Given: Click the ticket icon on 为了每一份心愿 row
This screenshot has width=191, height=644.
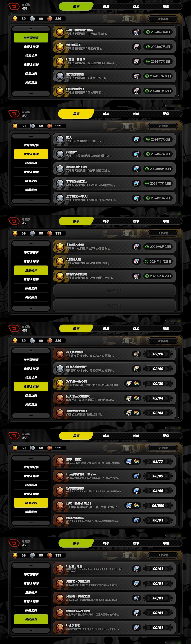Looking at the screenshot, I should click(x=137, y=383).
